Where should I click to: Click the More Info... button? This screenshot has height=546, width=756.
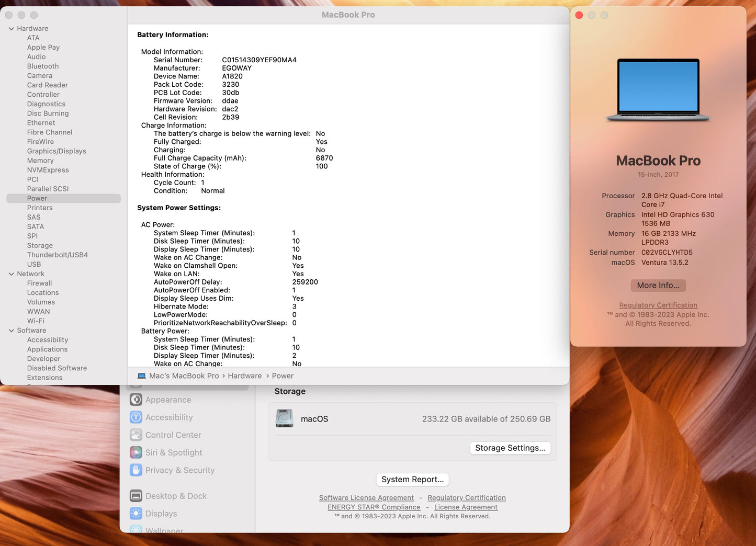pos(658,286)
